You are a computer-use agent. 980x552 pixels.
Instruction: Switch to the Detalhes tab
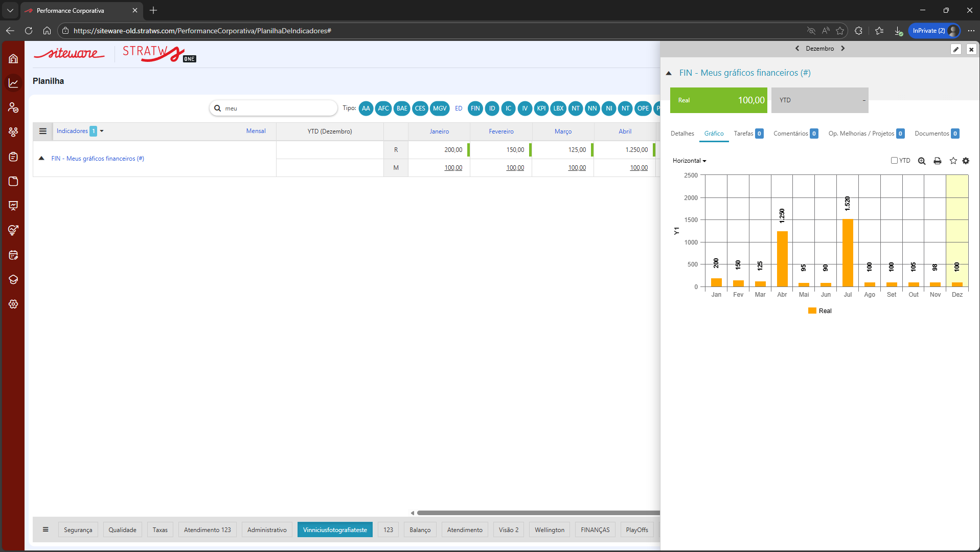point(682,134)
